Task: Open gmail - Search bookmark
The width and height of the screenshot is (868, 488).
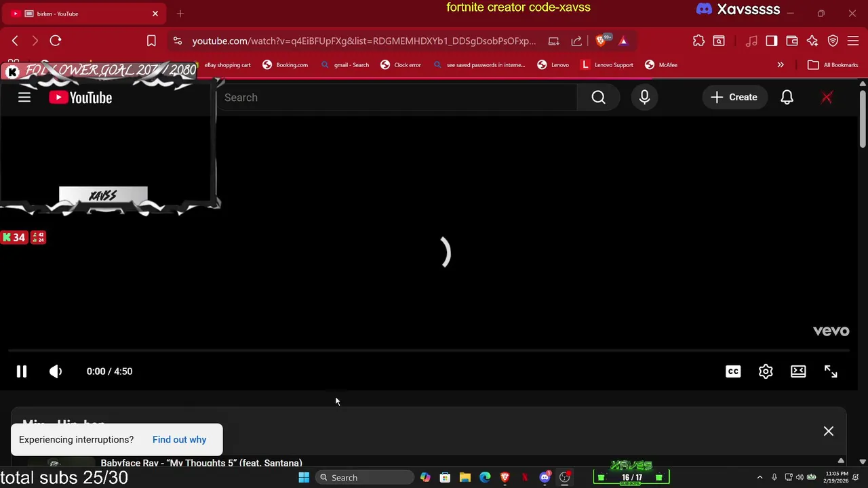Action: pos(345,65)
